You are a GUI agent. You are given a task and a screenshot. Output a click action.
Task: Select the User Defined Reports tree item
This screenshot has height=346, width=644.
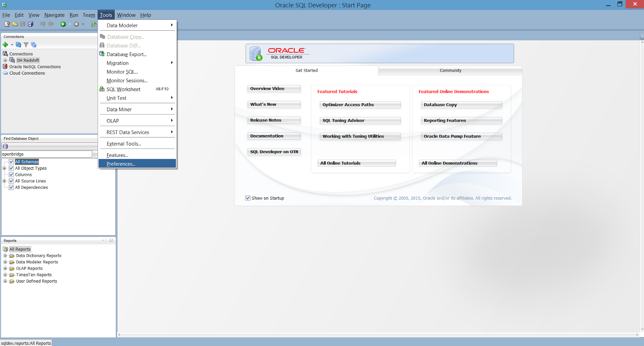coord(36,281)
